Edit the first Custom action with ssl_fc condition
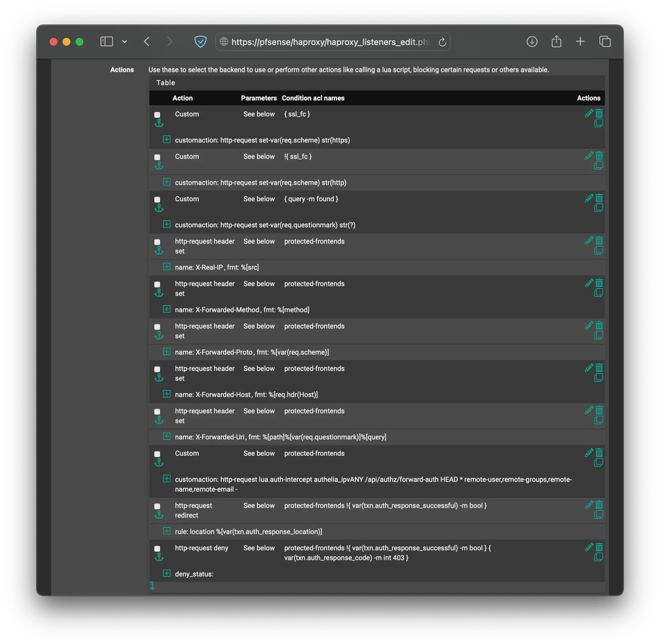 pos(588,112)
